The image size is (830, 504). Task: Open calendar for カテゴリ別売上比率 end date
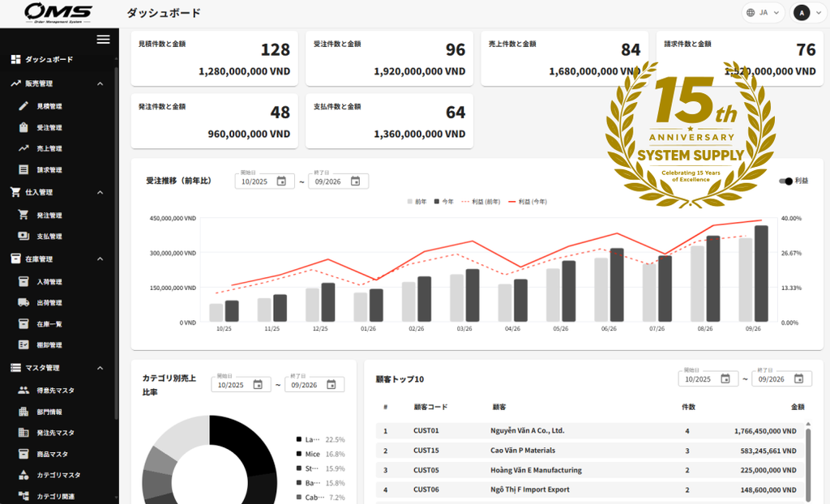[331, 384]
